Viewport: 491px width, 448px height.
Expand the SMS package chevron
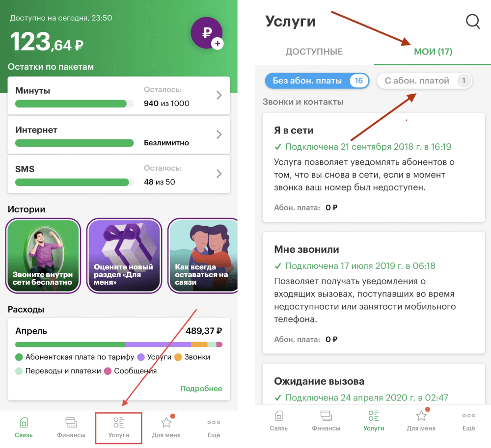tap(219, 174)
